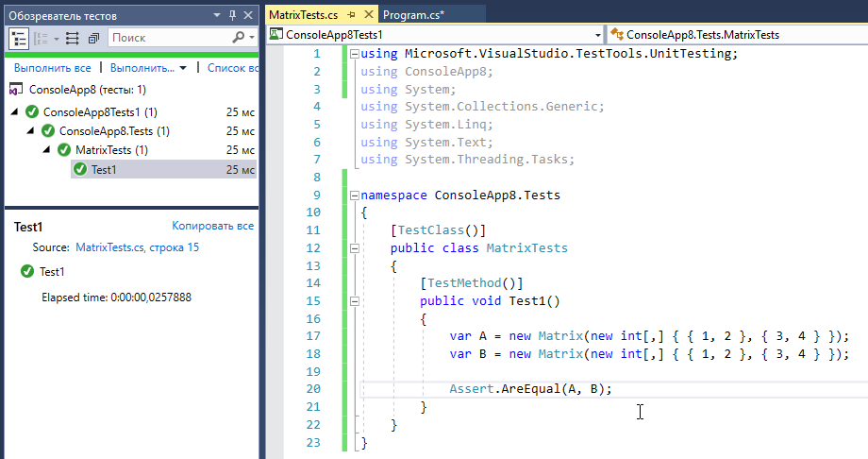This screenshot has width=868, height=459.
Task: Collapse the namespace ConsoleApp8.Tests code block
Action: 354,195
